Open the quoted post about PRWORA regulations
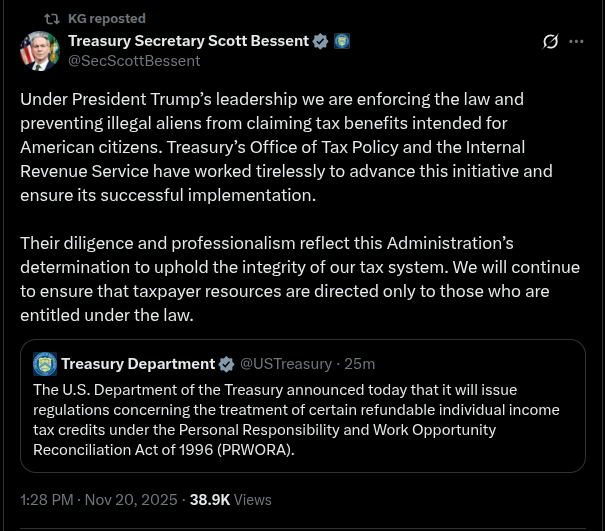 click(300, 420)
